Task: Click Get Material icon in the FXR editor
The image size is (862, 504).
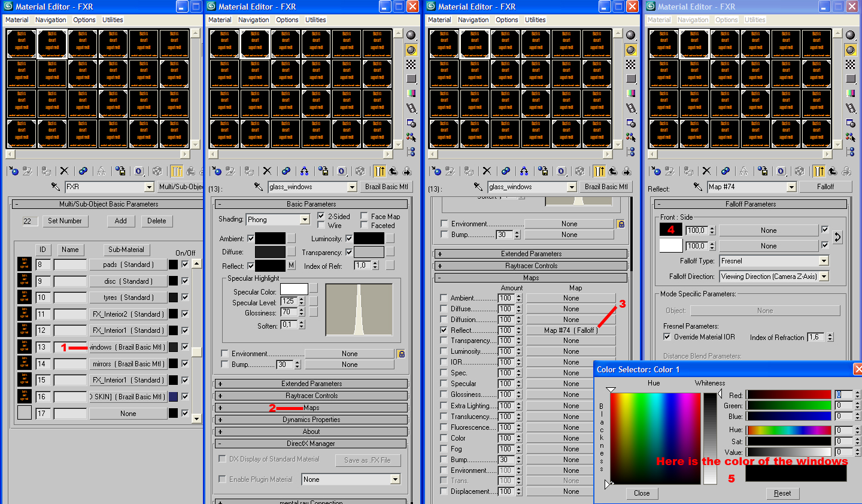Action: click(14, 171)
